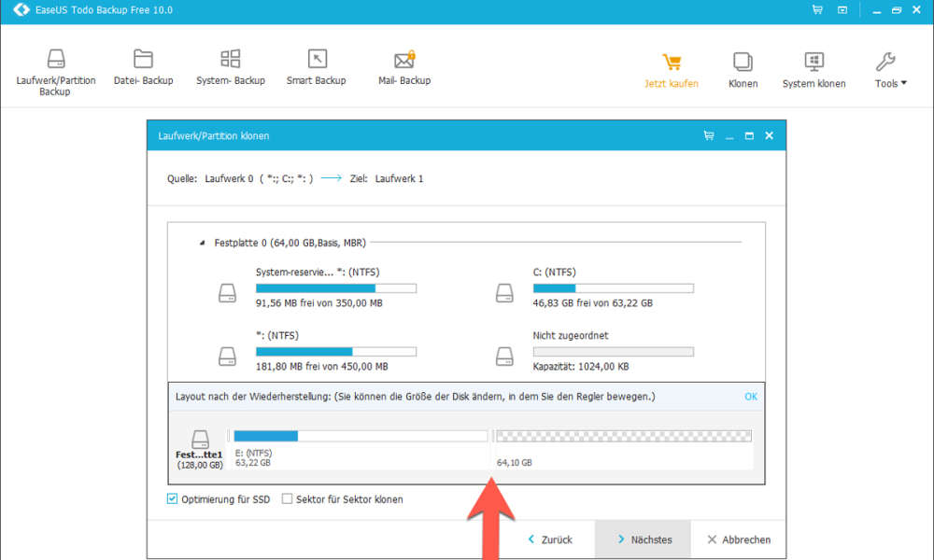Click text Kapazität: 1024,00 KB
The height and width of the screenshot is (560, 934).
tap(581, 367)
